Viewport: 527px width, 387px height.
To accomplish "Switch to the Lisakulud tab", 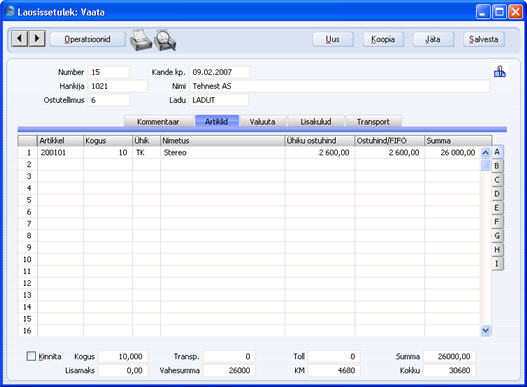I will tap(316, 121).
